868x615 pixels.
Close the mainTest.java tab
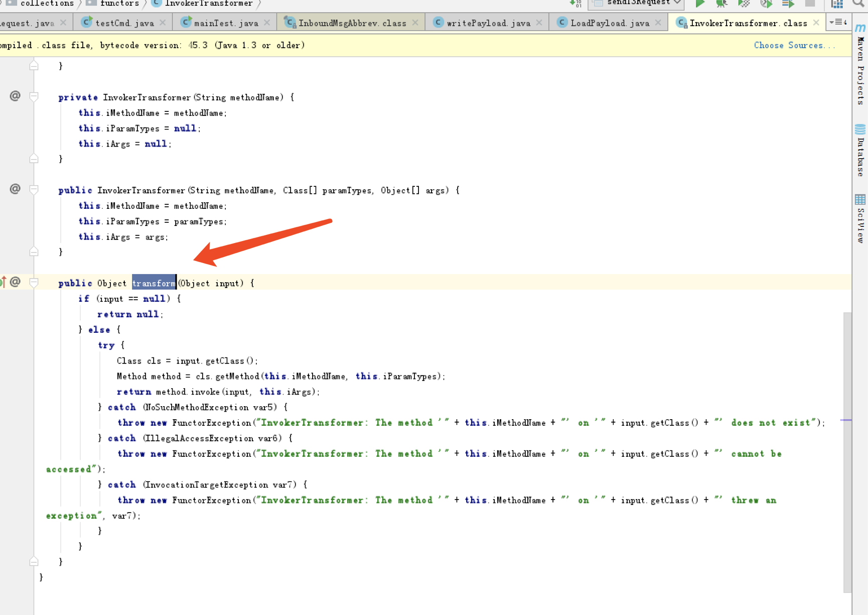(x=267, y=23)
